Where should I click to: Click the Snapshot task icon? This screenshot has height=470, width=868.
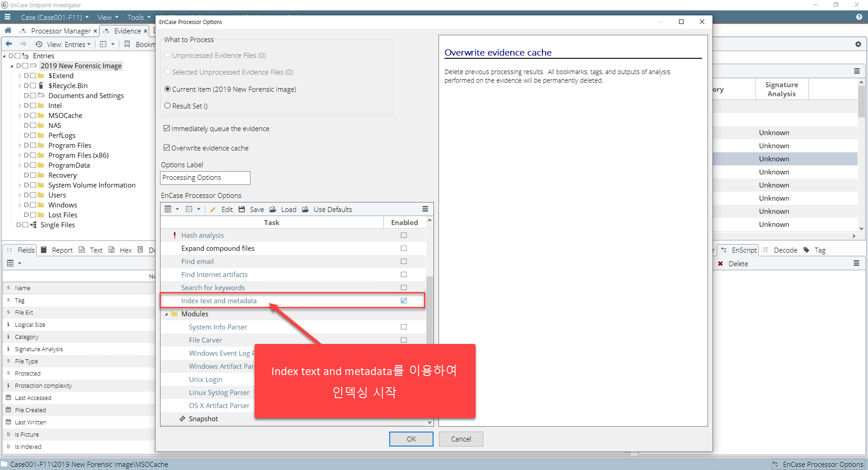coord(183,418)
